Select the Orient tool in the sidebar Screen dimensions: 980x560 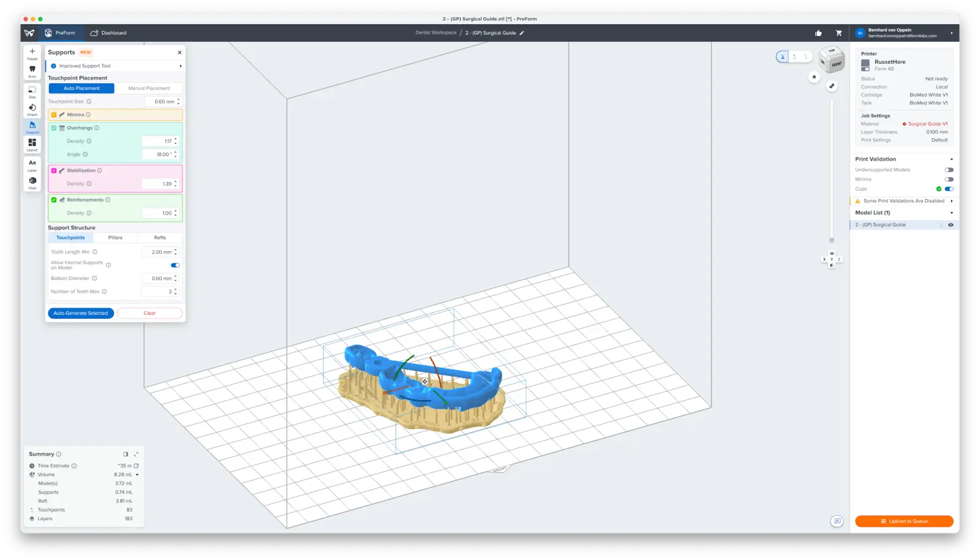(32, 109)
